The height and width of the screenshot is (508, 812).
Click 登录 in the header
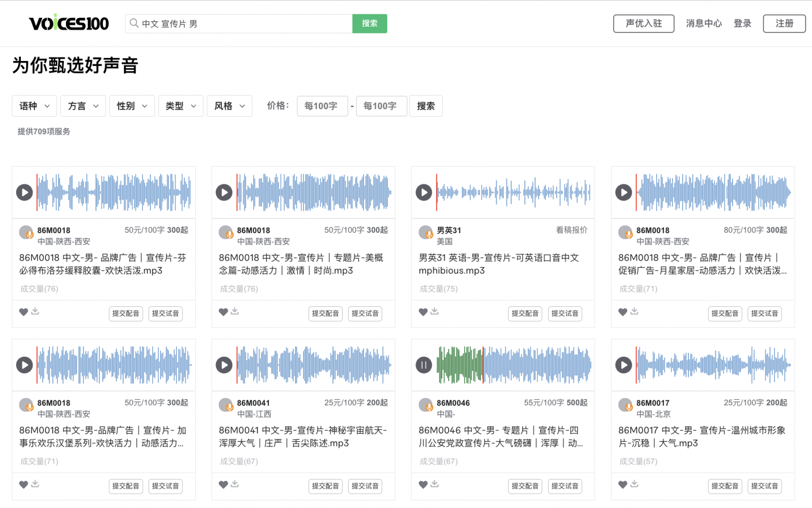[742, 23]
